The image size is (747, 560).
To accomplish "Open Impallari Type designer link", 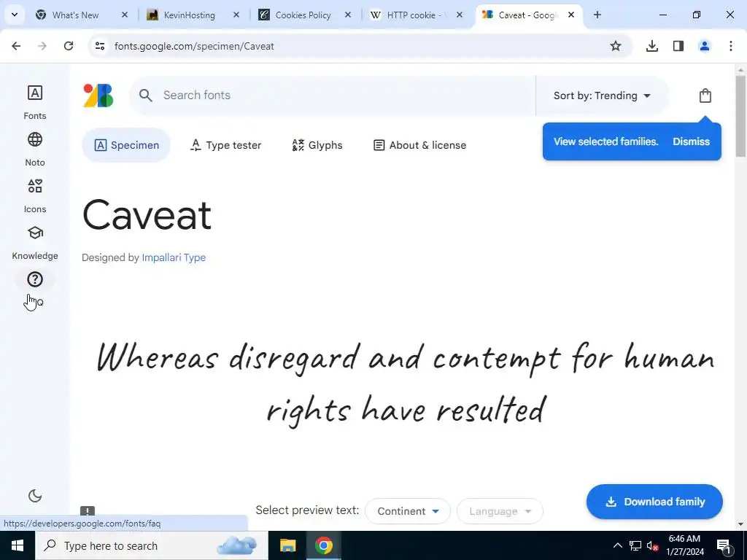I will [174, 257].
